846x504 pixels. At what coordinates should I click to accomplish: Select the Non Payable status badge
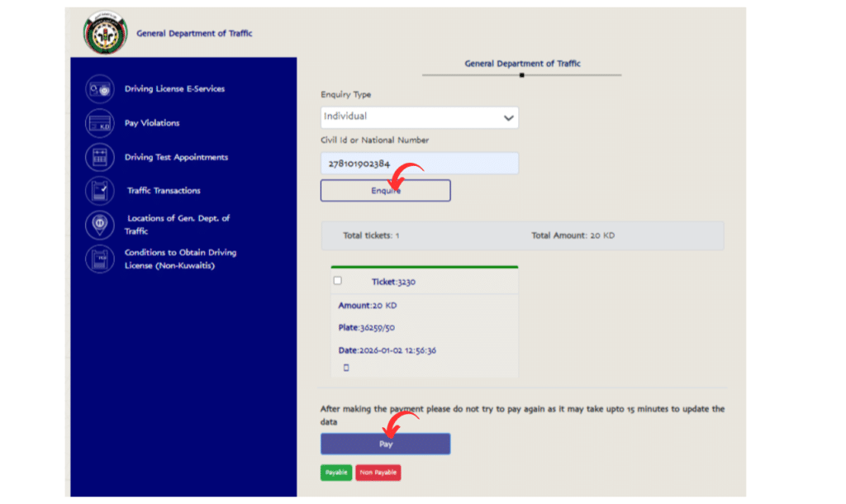pos(378,473)
